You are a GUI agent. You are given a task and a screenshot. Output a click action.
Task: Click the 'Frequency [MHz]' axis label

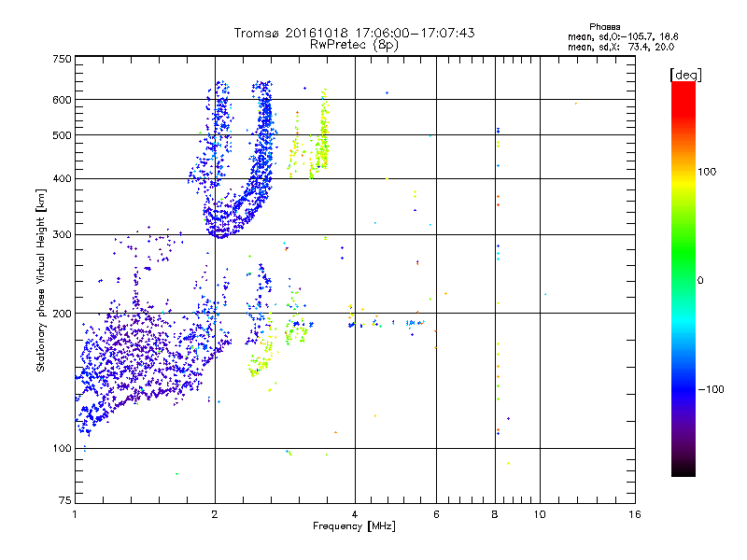[354, 526]
